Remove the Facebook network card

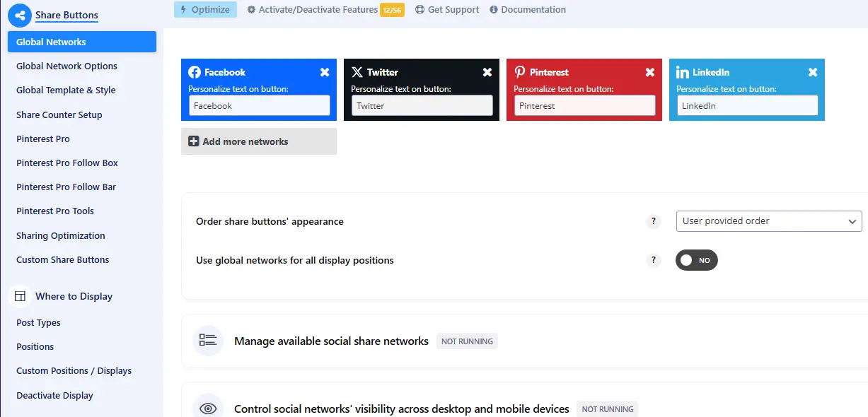pos(325,72)
